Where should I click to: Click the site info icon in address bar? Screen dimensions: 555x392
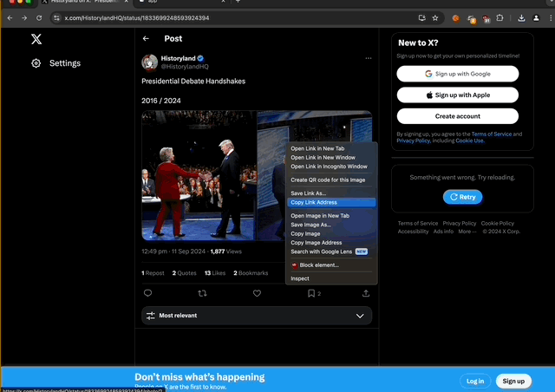click(56, 17)
